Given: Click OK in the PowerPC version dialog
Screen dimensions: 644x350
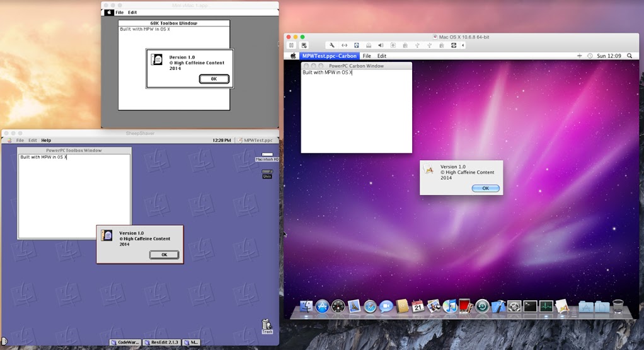Looking at the screenshot, I should point(164,255).
